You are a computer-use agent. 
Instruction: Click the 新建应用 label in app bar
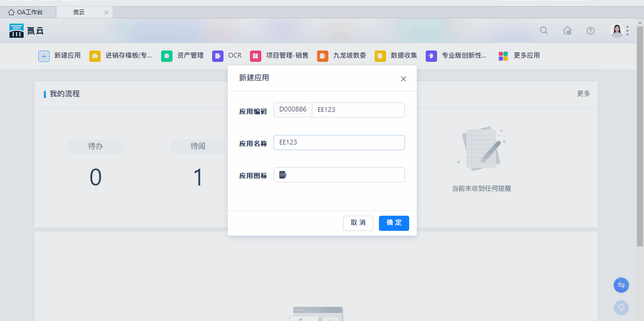pyautogui.click(x=68, y=56)
